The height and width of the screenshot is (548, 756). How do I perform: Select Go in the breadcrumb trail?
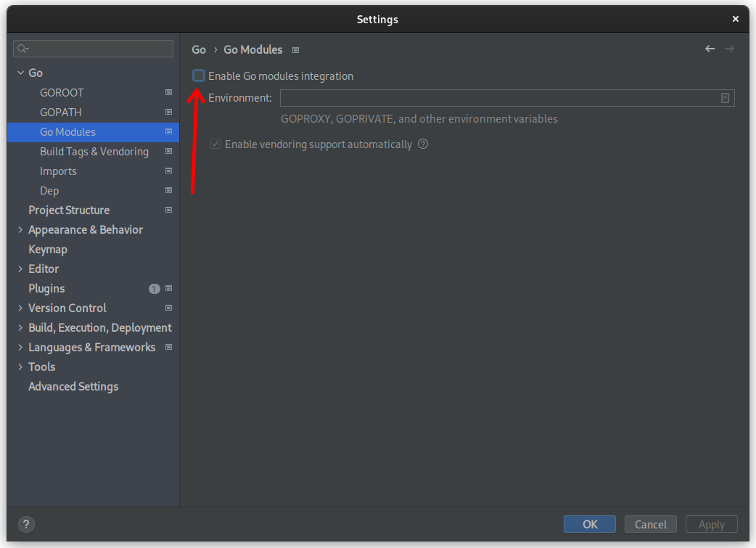(x=198, y=49)
